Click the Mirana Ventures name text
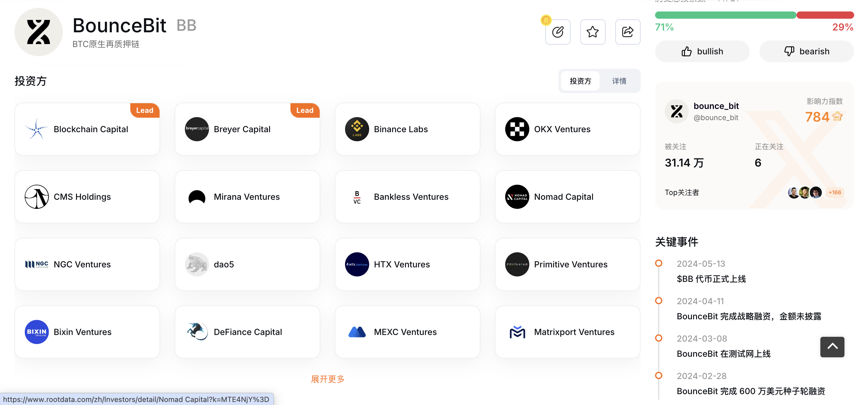868x405 pixels. (247, 196)
